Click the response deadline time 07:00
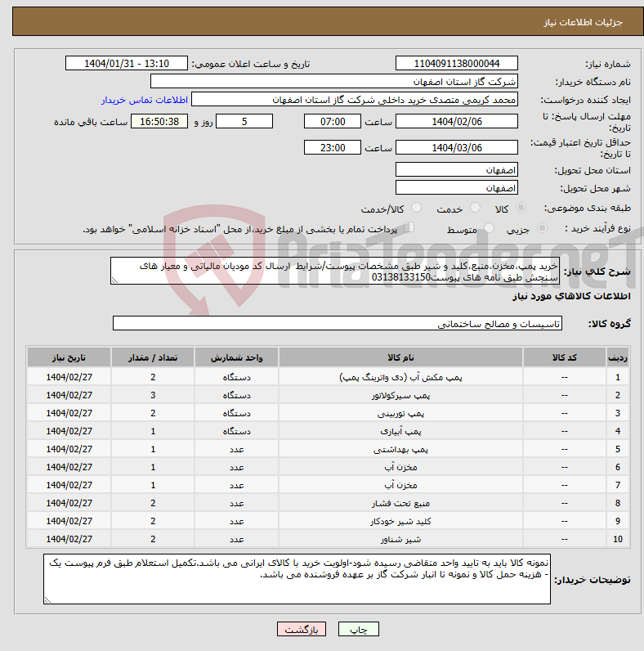Screen dimensions: 644x651 tap(333, 121)
